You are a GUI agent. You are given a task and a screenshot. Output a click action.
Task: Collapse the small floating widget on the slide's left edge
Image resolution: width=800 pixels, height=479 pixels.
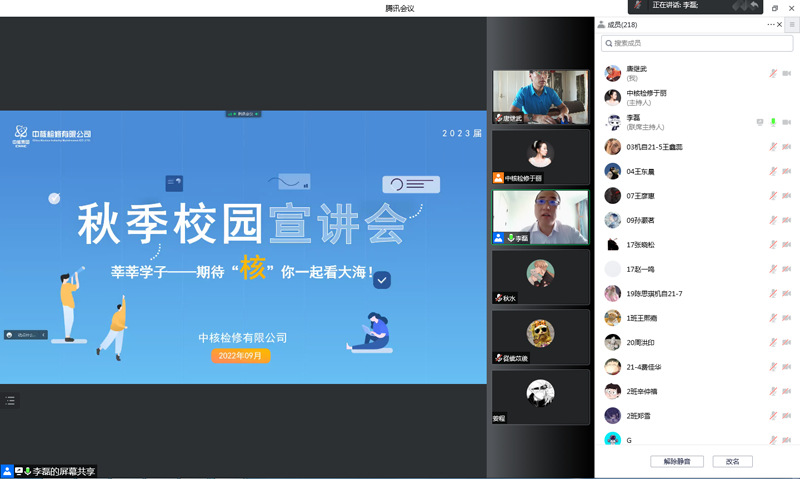pyautogui.click(x=43, y=335)
